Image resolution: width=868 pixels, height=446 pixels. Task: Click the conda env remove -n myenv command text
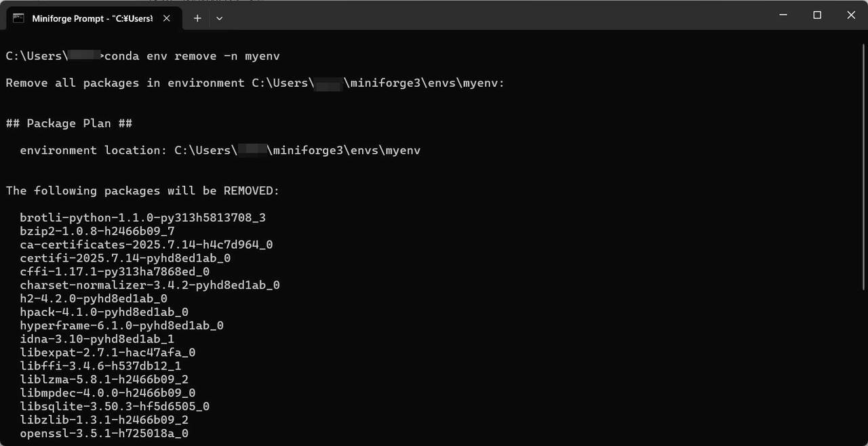[x=192, y=56]
